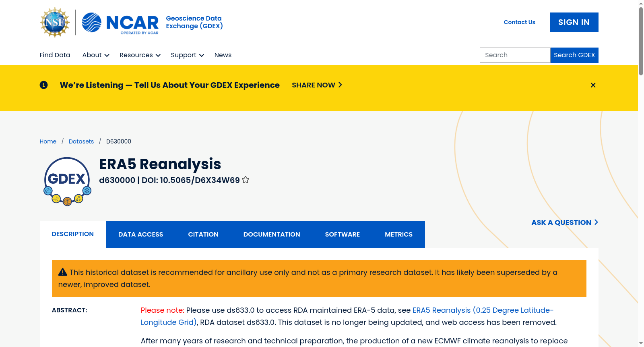Click the banner headline 'We're Listening'
Viewport: 644px width, 347px height.
pos(170,85)
